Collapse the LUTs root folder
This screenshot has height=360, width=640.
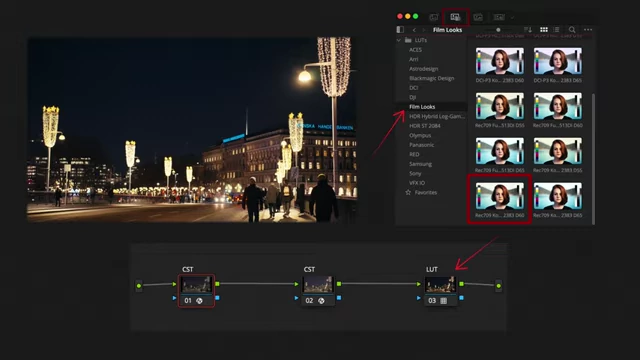399,40
